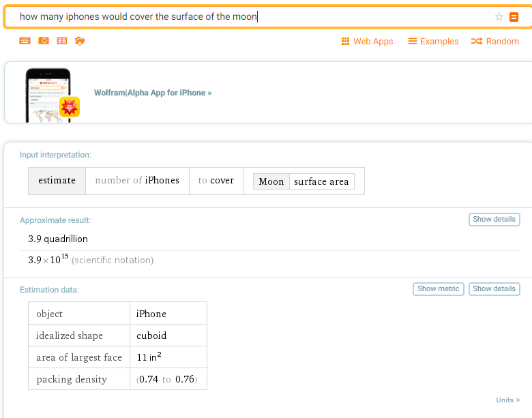Screen dimensions: 532x418
Task: Click the favorite star icon in search box
Action: coord(499,16)
